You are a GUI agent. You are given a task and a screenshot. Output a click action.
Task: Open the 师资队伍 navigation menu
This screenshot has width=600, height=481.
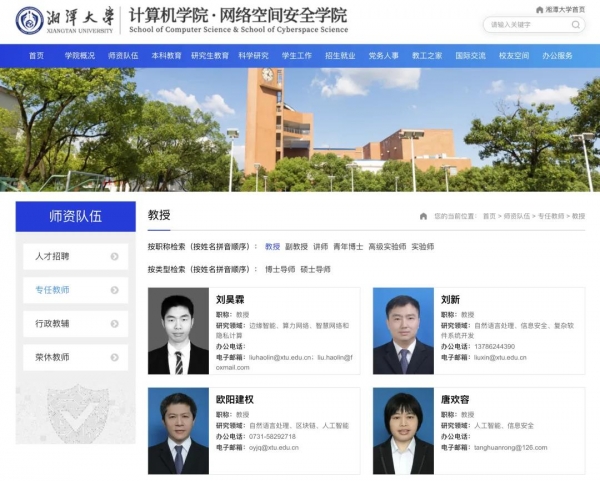[x=123, y=56]
